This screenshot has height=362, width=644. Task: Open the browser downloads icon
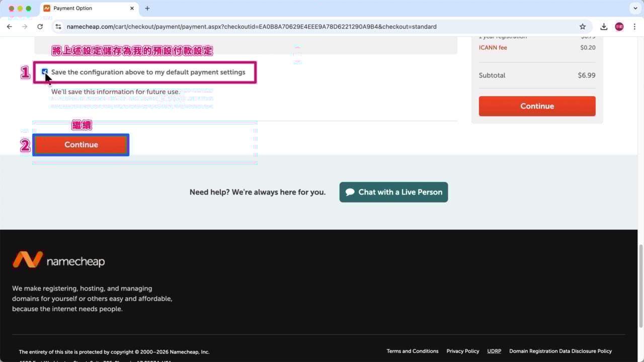coord(604,27)
